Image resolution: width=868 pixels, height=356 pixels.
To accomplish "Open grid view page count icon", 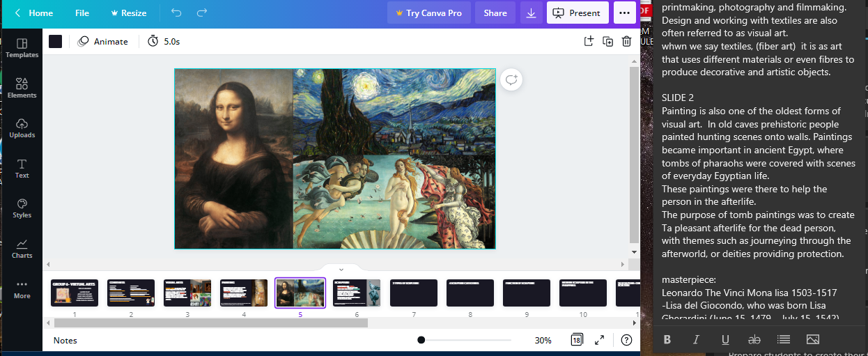I will (577, 340).
